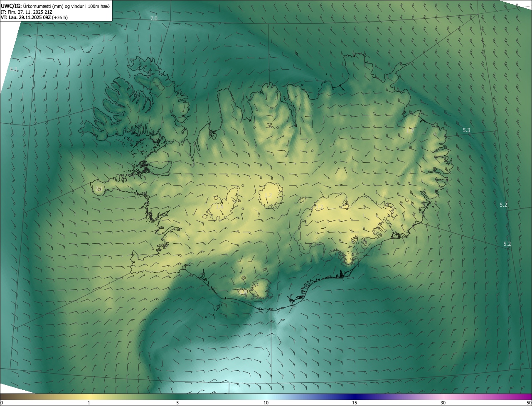Click the 10 tick on color scale
This screenshot has height=406, width=532.
(x=266, y=403)
